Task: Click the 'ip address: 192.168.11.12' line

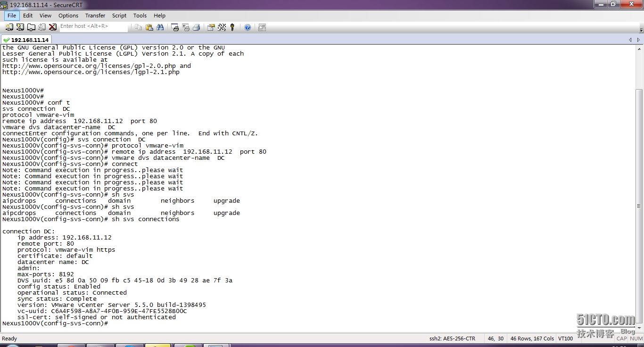Action: point(65,238)
